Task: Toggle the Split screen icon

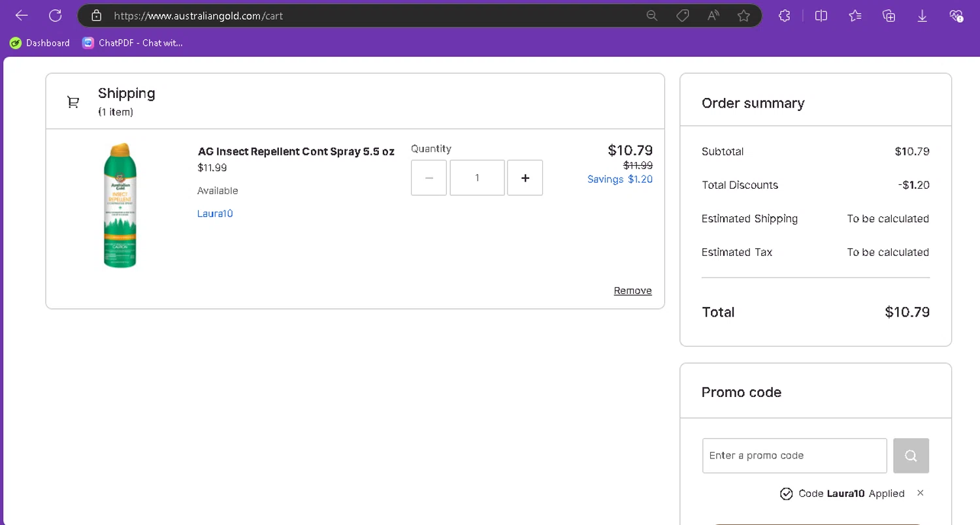Action: coord(821,16)
